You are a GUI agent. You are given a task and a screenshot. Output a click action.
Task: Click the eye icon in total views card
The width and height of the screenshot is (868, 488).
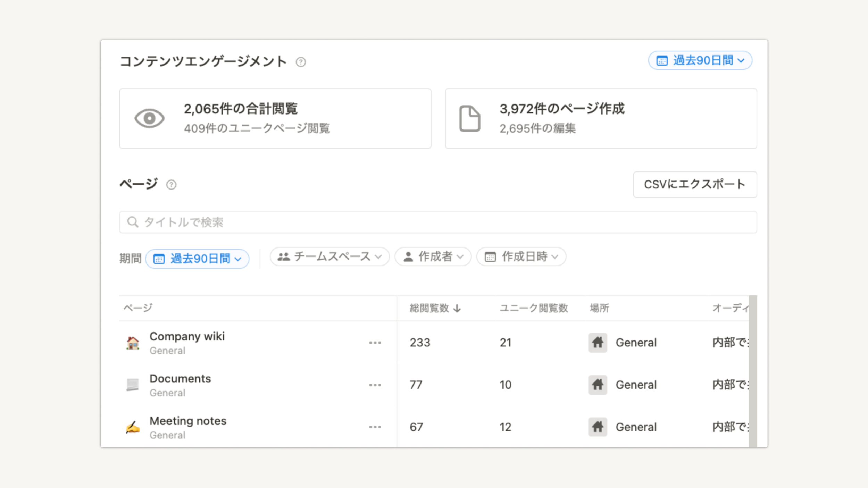pyautogui.click(x=149, y=118)
